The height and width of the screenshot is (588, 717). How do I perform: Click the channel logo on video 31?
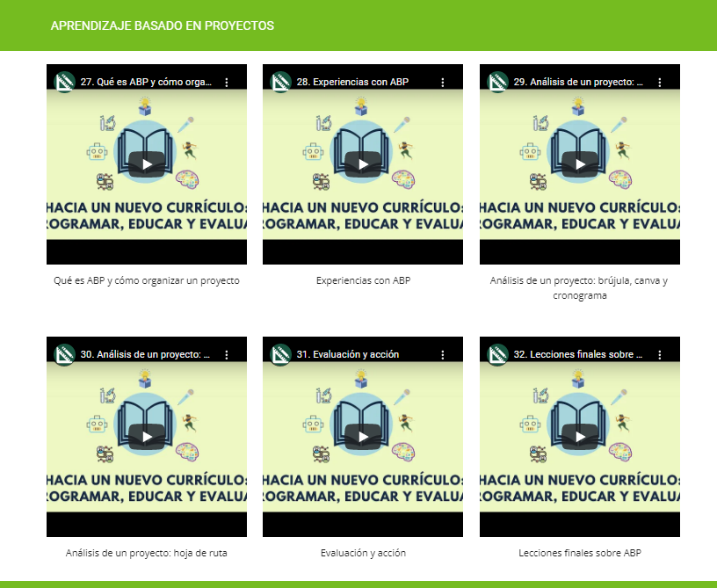pos(279,354)
